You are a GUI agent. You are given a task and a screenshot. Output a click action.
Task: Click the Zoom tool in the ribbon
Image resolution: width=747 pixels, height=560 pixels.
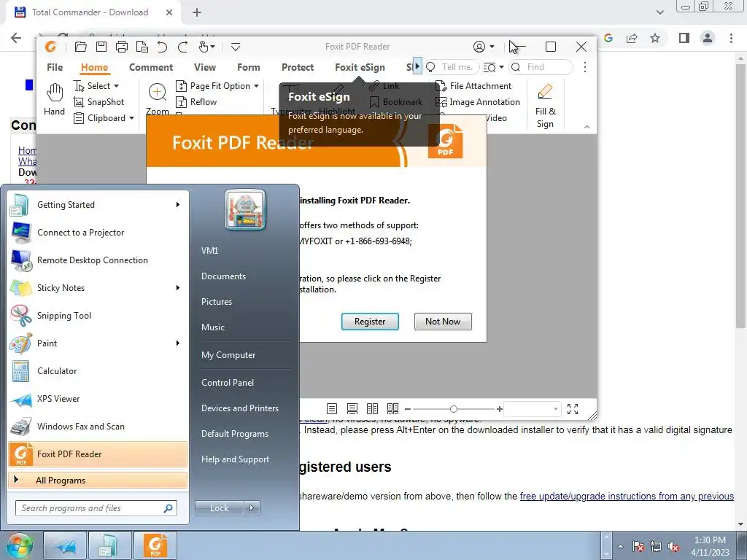click(158, 99)
